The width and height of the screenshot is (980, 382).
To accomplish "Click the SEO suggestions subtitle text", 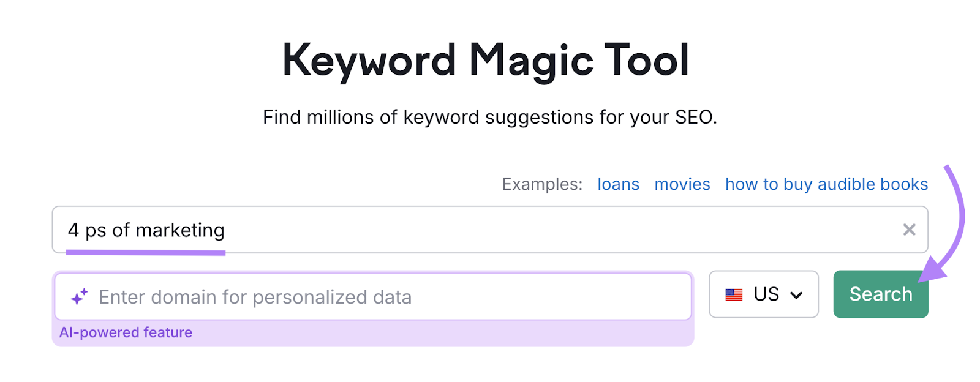I will (x=491, y=117).
